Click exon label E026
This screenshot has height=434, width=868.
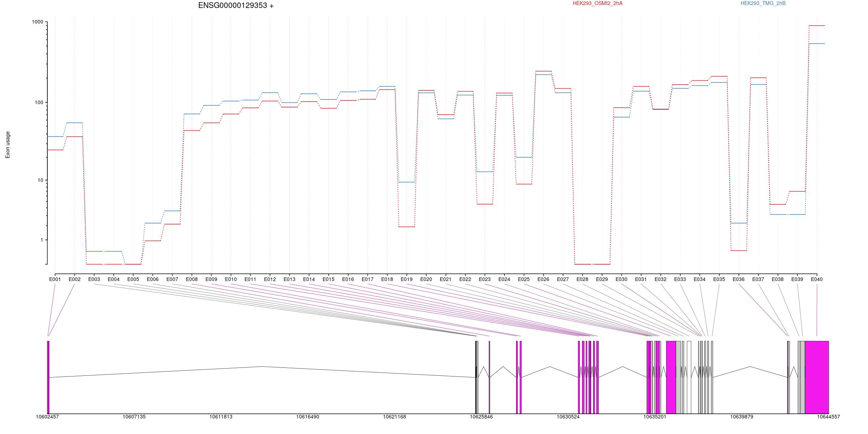[x=543, y=279]
